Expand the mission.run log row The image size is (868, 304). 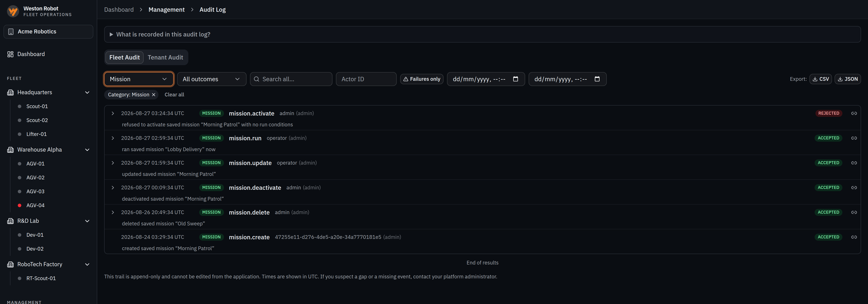point(113,138)
